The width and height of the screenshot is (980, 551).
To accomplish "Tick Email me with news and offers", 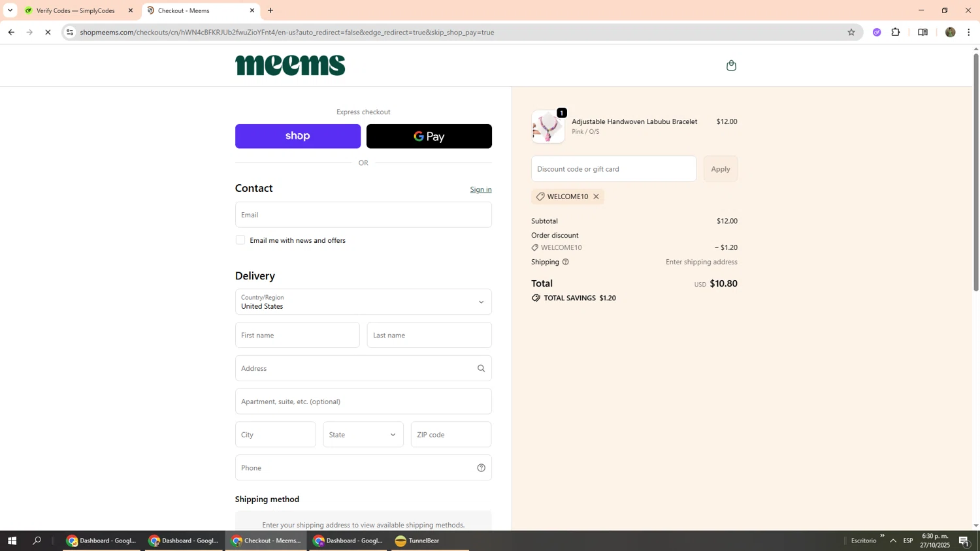I will (x=240, y=240).
